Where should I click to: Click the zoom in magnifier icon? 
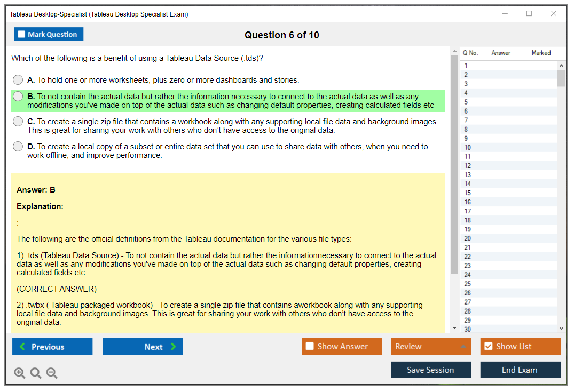click(20, 373)
